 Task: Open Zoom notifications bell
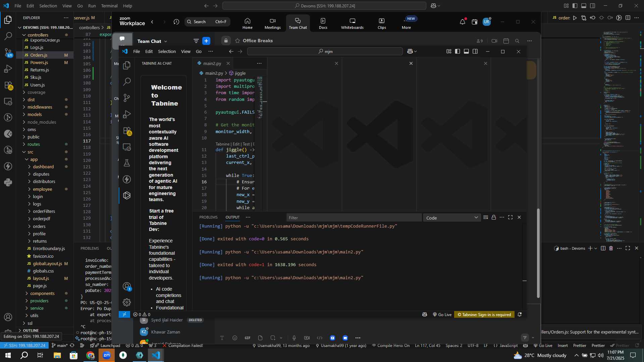click(463, 22)
